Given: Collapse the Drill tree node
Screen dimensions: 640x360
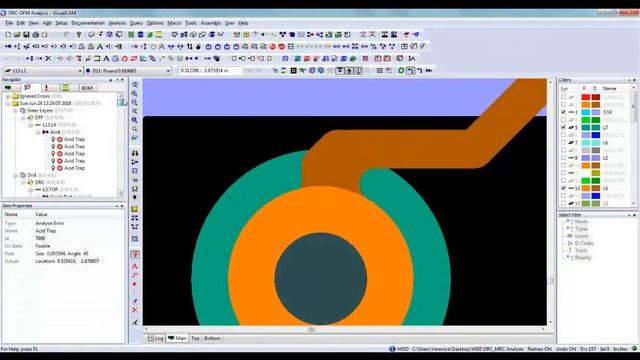Looking at the screenshot, I should coord(16,176).
